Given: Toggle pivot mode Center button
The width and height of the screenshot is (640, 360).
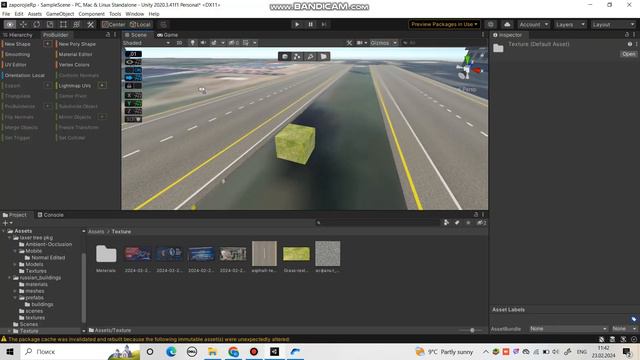Looking at the screenshot, I should [x=113, y=24].
